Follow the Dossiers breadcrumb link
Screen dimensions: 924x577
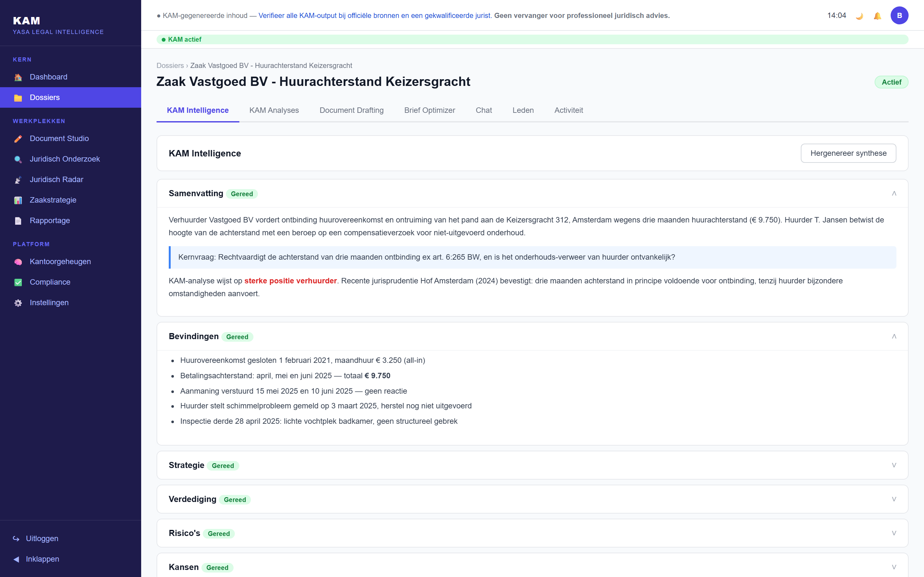[x=170, y=66]
